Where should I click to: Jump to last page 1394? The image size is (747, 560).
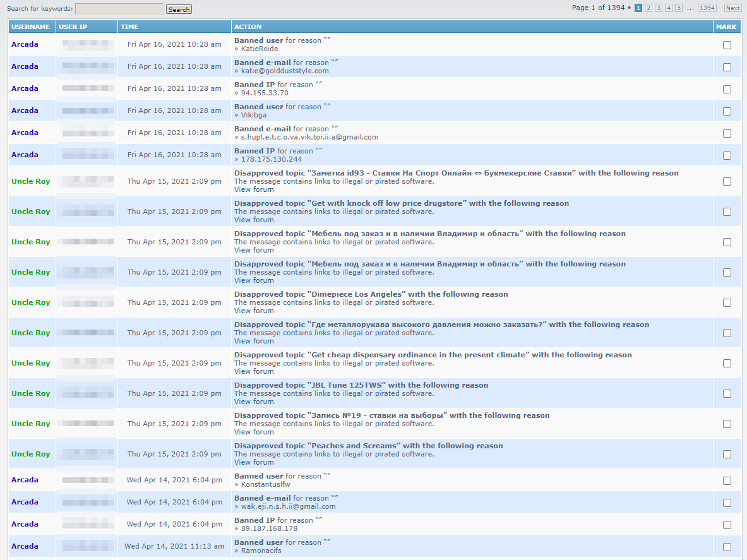(707, 8)
